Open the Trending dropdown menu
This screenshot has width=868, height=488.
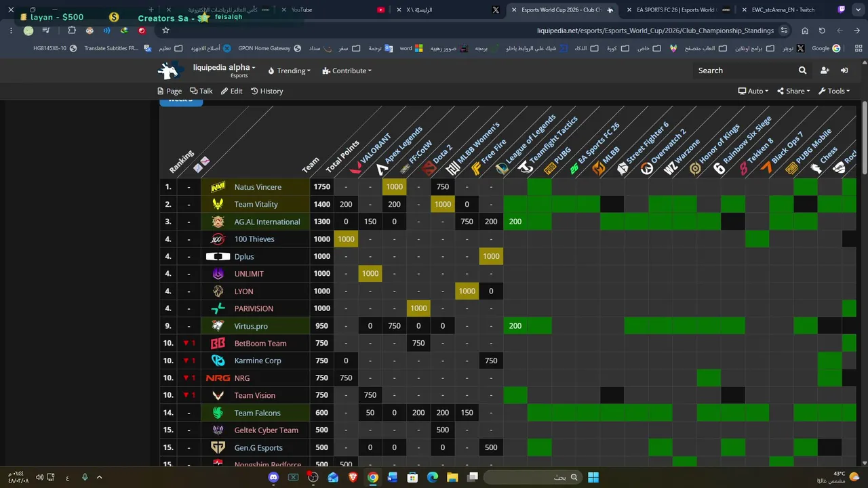coord(290,70)
